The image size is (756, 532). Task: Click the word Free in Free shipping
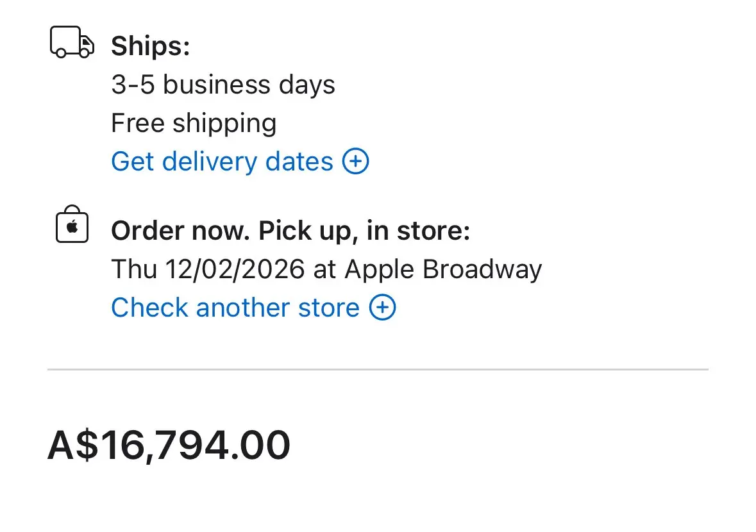pyautogui.click(x=137, y=123)
